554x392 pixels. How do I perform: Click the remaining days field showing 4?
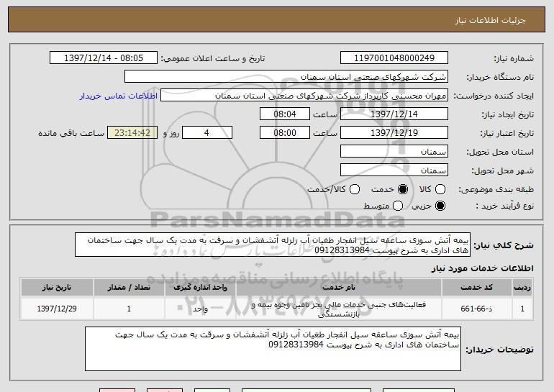pos(207,133)
